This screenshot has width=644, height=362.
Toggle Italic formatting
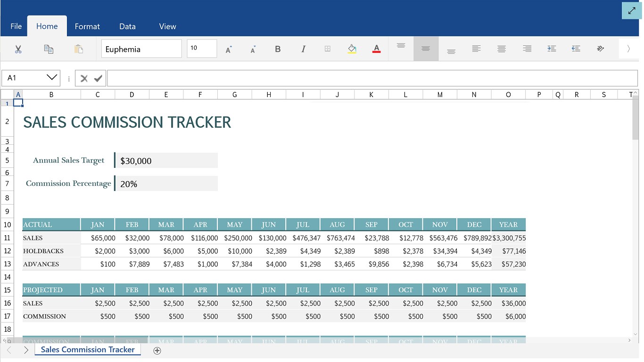303,49
